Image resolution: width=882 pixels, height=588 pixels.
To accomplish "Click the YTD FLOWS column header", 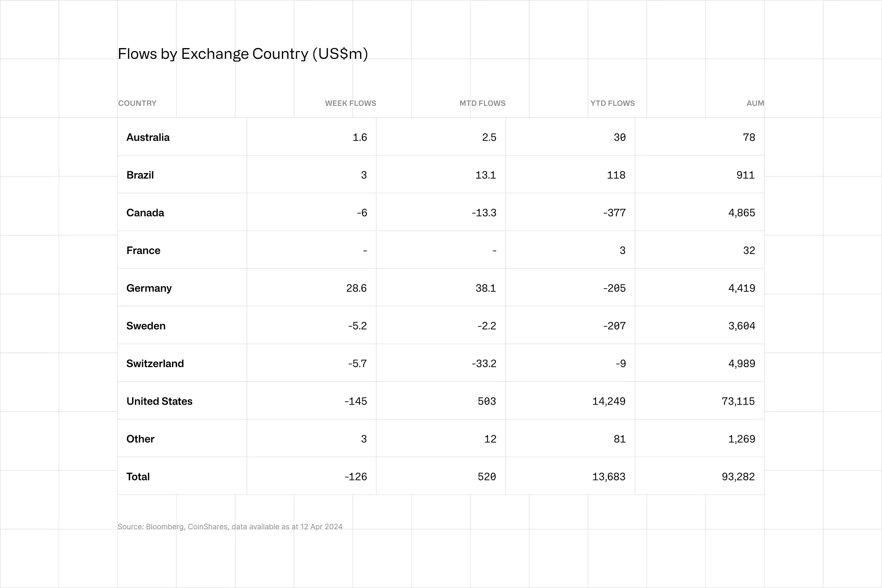I will coord(612,103).
